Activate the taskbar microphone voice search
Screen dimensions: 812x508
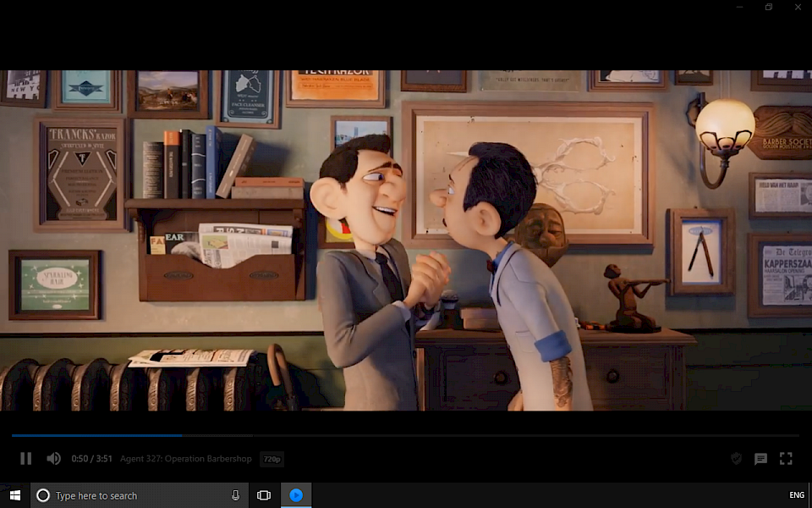pos(236,495)
